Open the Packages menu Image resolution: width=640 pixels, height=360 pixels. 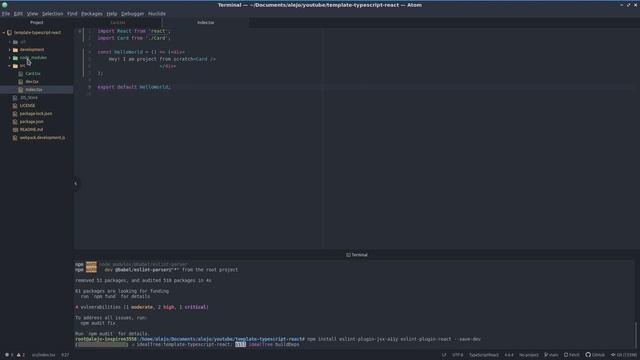(x=92, y=13)
